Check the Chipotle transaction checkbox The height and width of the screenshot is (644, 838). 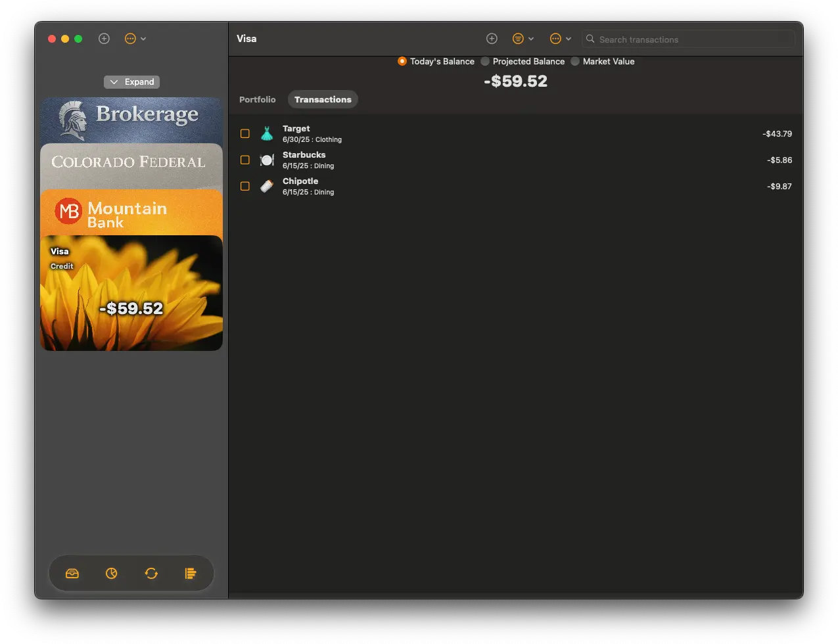245,187
